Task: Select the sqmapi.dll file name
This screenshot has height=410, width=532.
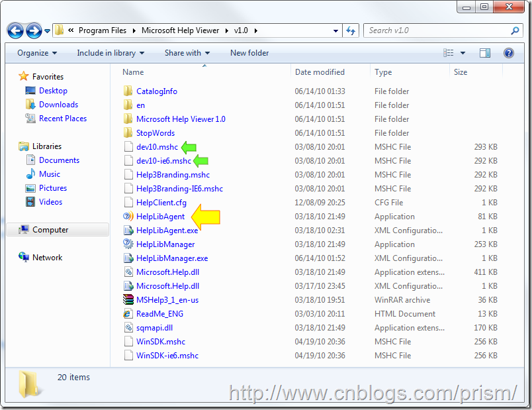Action: pyautogui.click(x=154, y=328)
